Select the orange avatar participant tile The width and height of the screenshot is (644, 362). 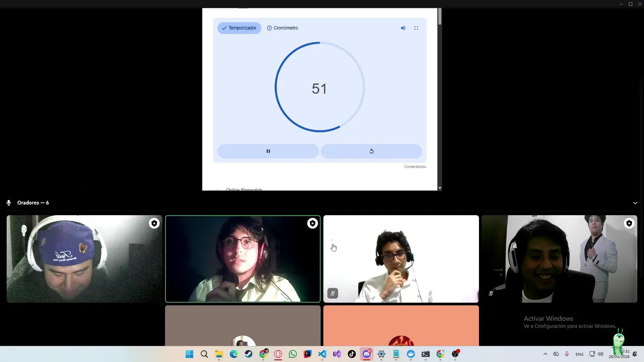click(401, 326)
